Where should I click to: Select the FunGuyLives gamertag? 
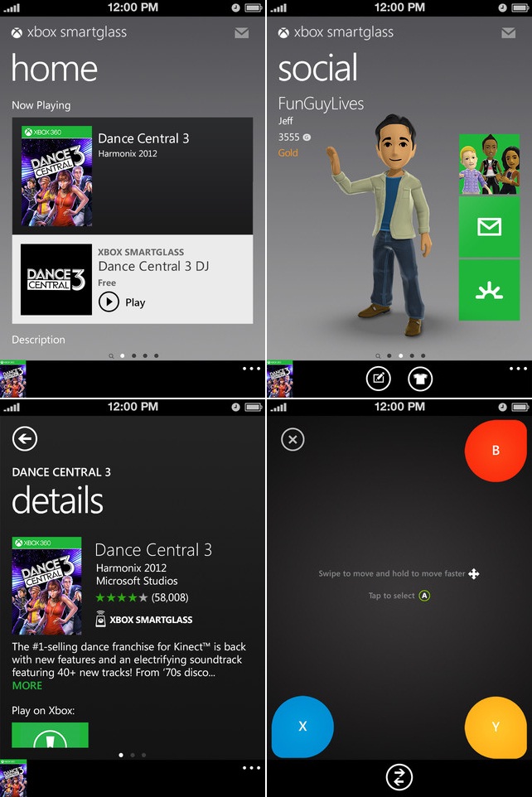click(321, 104)
